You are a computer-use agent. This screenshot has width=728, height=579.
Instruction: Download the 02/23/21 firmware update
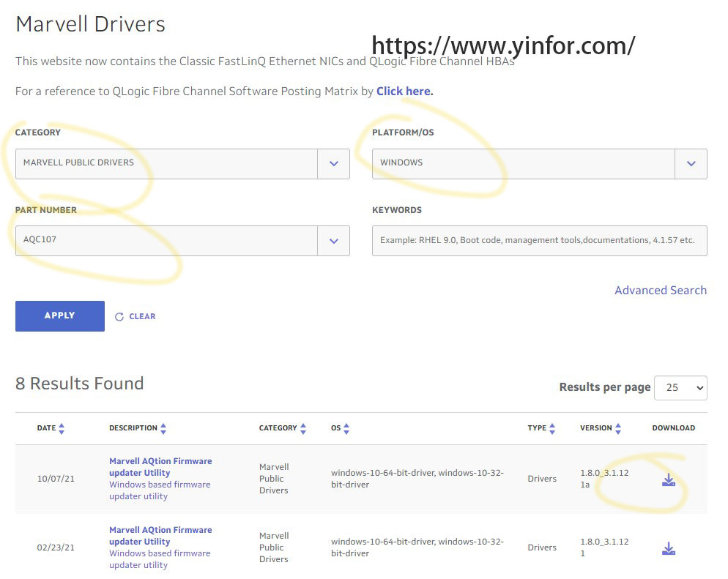(x=667, y=547)
